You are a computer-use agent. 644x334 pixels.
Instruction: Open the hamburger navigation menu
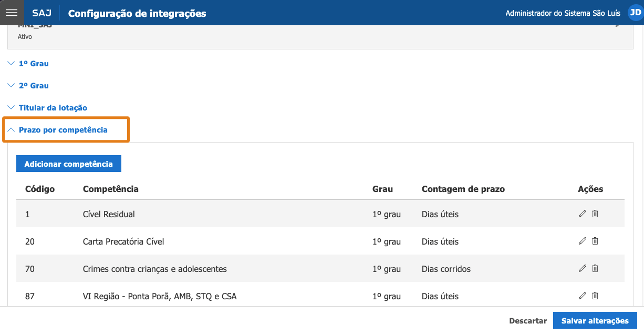[x=12, y=13]
